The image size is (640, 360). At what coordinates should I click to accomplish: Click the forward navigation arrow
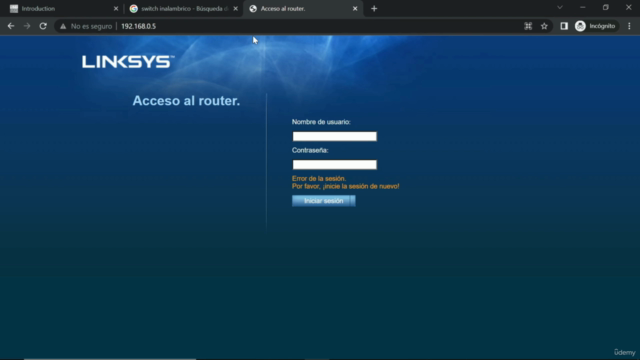(x=27, y=26)
